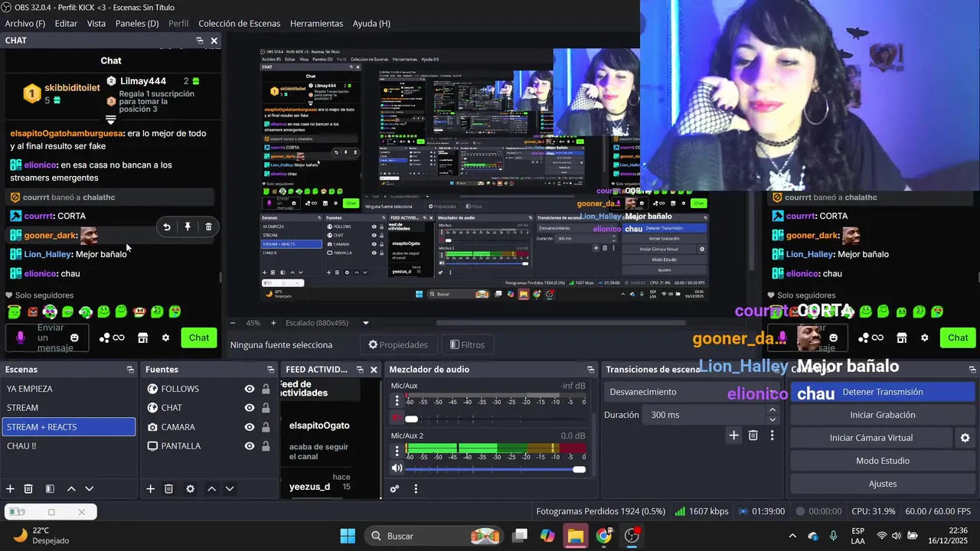The height and width of the screenshot is (551, 980).
Task: Move scene down in Escenas toolbar
Action: (89, 489)
